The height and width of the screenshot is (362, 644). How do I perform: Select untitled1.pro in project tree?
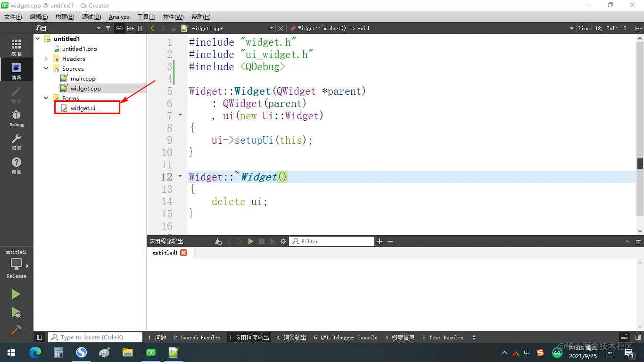[x=79, y=49]
